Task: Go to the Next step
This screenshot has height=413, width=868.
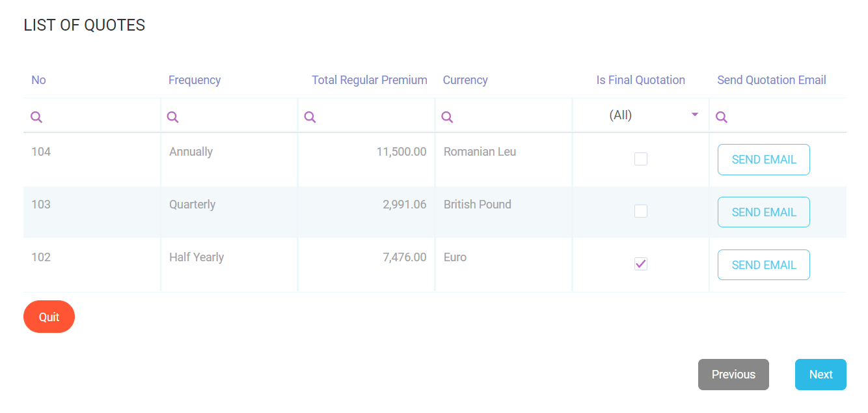Action: tap(820, 375)
